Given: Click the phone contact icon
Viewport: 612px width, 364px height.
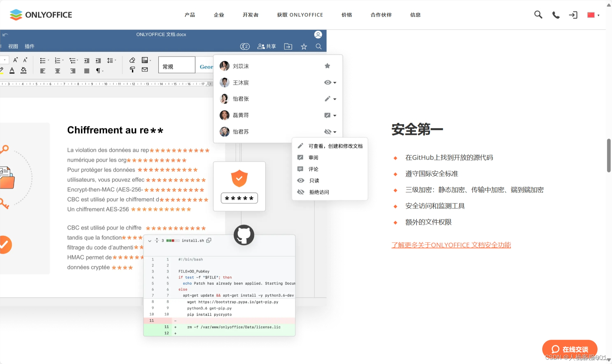Looking at the screenshot, I should click(x=556, y=15).
